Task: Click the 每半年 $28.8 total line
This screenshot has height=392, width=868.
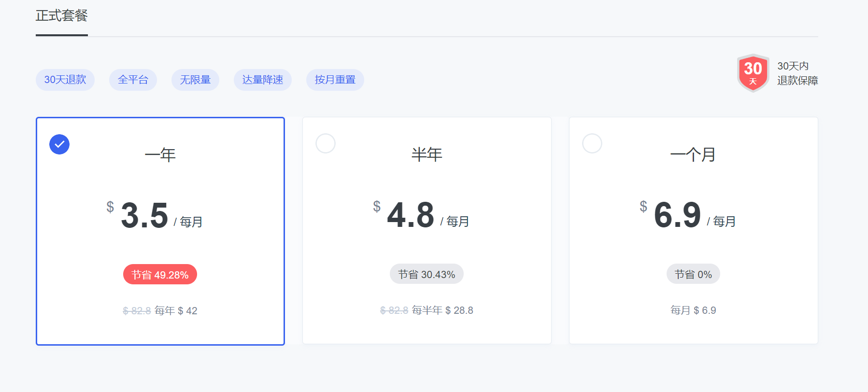Action: (442, 310)
